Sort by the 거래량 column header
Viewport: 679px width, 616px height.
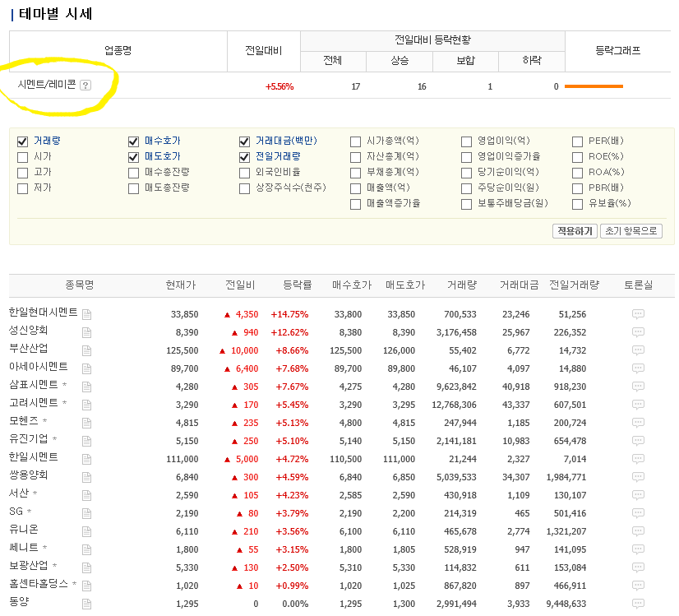click(461, 285)
